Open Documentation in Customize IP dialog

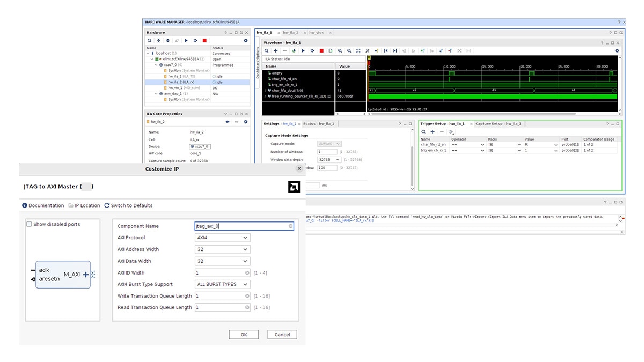tap(42, 205)
